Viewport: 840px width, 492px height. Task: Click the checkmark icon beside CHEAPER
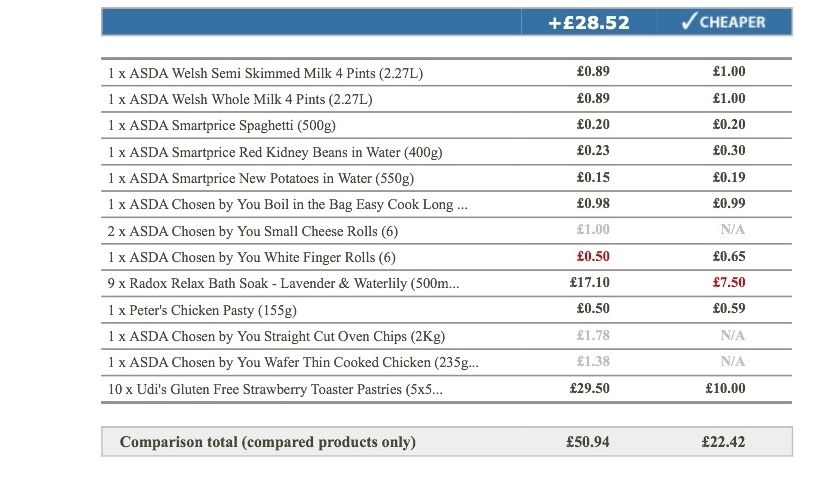tap(689, 21)
